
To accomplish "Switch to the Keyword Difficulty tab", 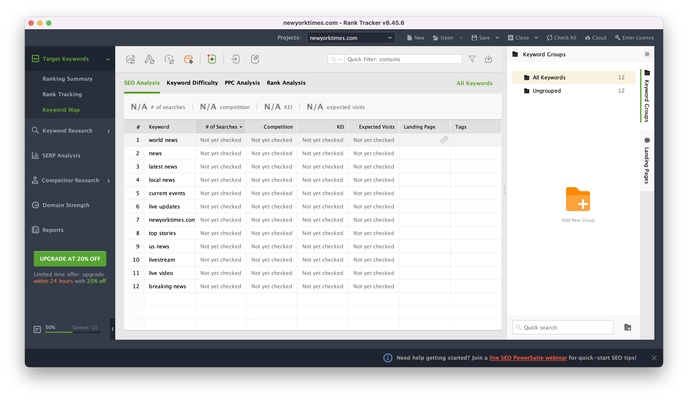I will (x=192, y=83).
